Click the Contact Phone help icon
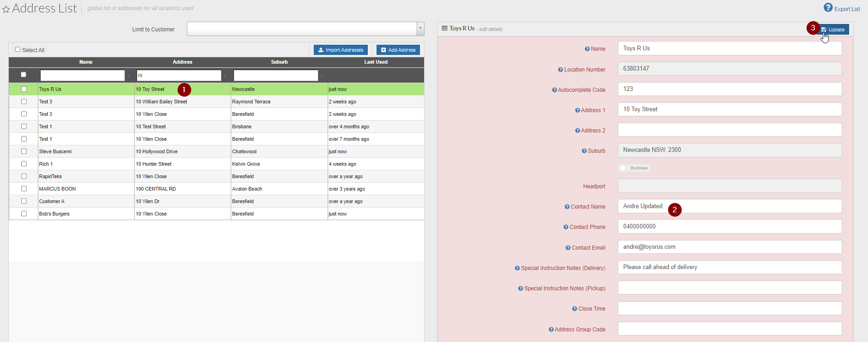The image size is (868, 342). click(x=566, y=227)
